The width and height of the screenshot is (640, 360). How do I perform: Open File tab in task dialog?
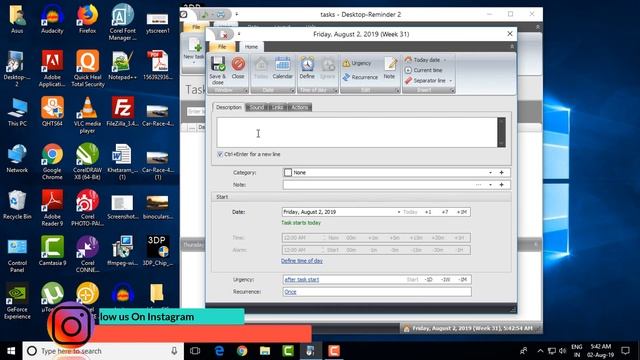click(222, 47)
